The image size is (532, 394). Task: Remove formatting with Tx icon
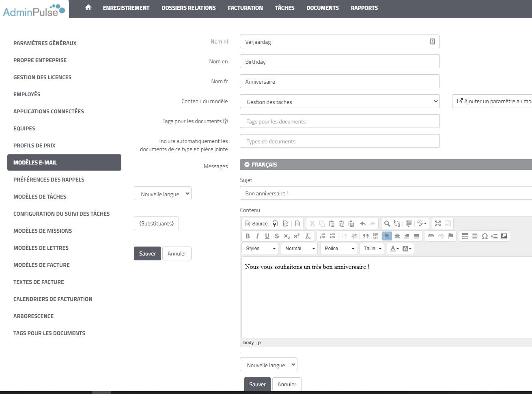pos(308,236)
